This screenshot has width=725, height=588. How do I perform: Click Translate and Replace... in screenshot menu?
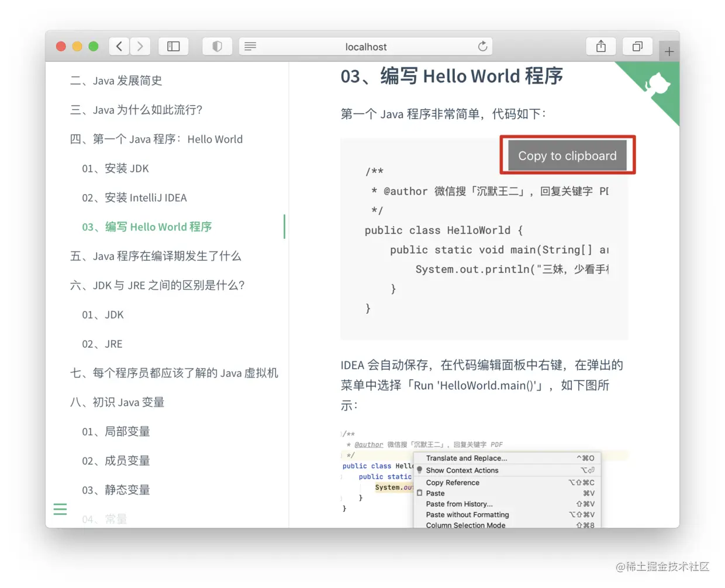coord(467,458)
